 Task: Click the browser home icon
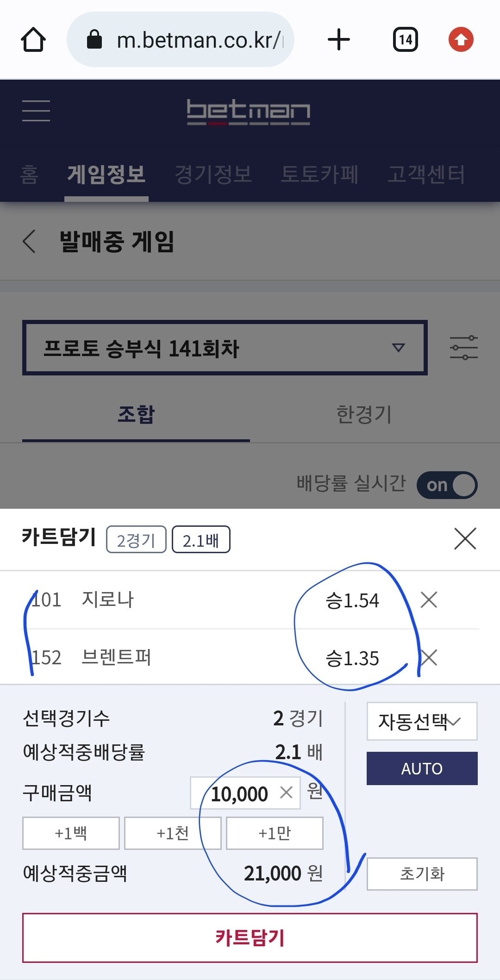(34, 39)
